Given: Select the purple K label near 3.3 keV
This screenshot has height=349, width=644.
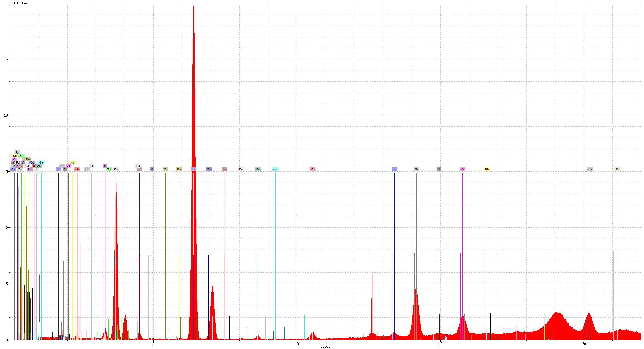Looking at the screenshot, I should 105,166.
